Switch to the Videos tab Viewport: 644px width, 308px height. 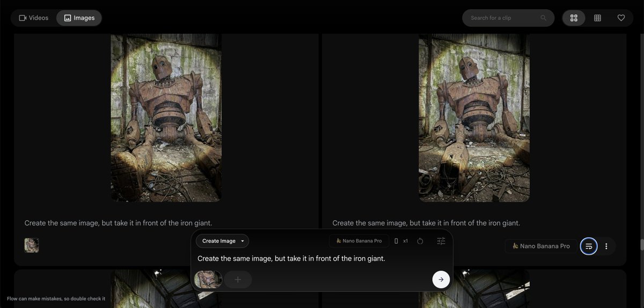[34, 18]
